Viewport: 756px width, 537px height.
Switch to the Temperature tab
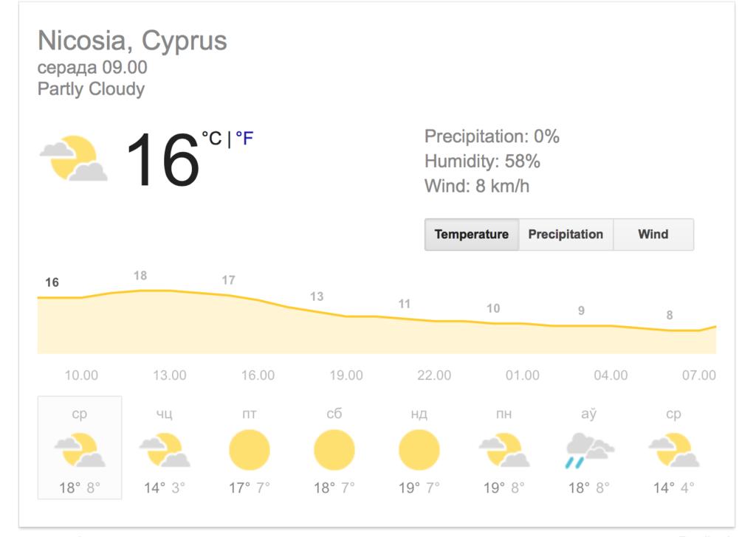(x=472, y=235)
